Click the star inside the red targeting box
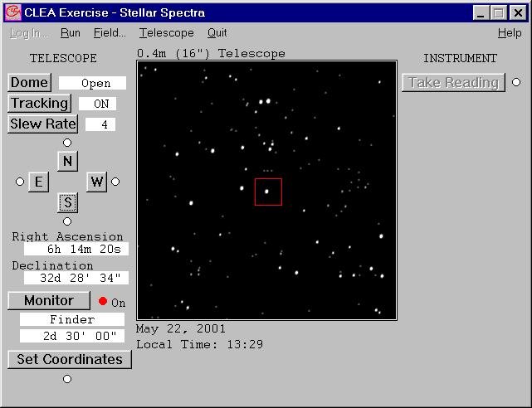The image size is (532, 408). tap(266, 192)
